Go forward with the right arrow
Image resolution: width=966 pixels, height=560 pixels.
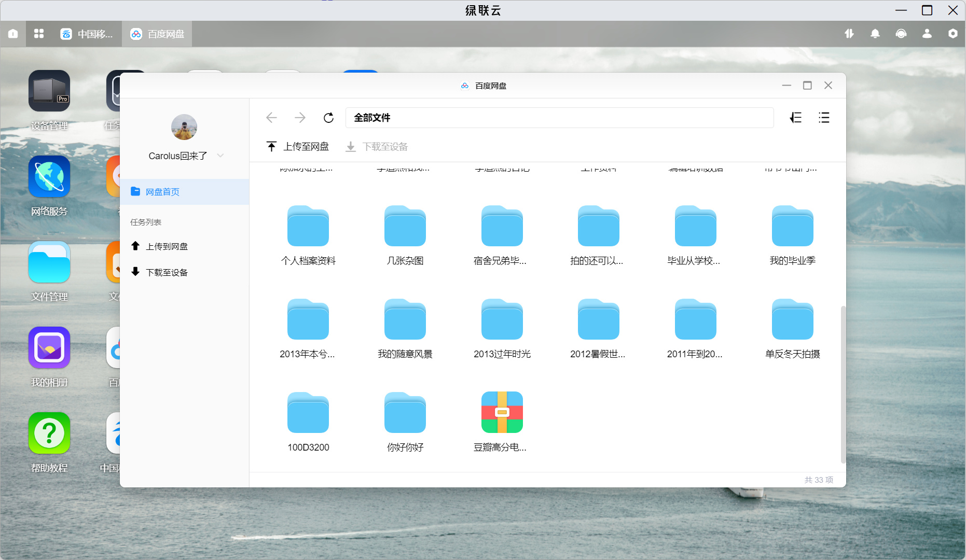(300, 118)
